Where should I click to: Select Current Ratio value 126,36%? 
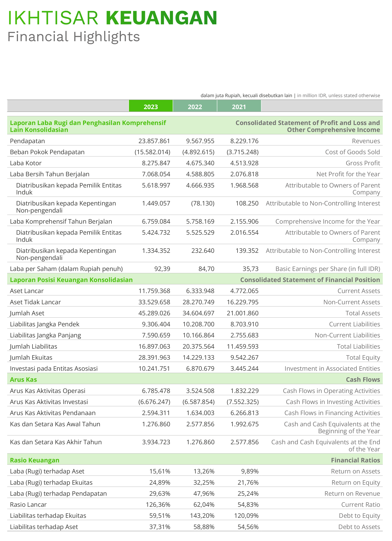point(158,505)
